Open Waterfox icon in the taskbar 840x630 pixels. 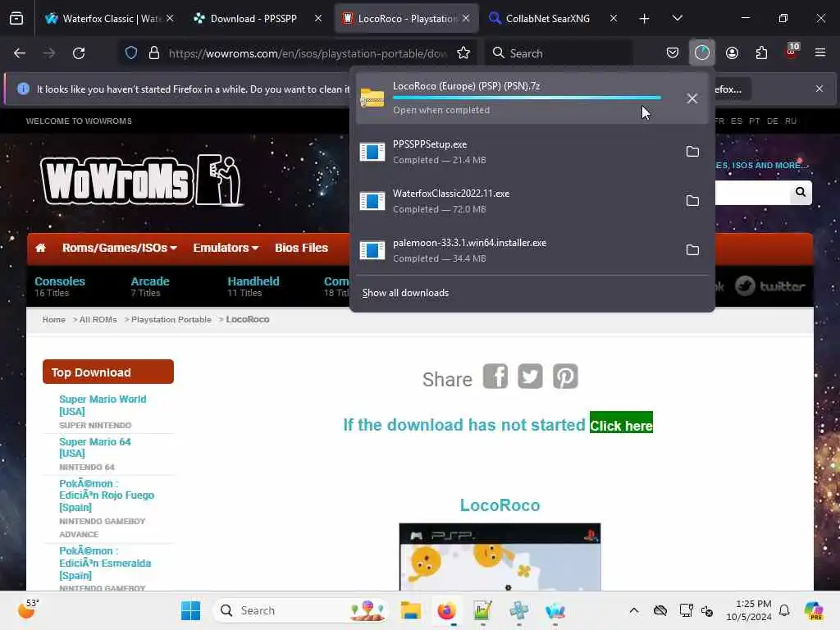555,610
